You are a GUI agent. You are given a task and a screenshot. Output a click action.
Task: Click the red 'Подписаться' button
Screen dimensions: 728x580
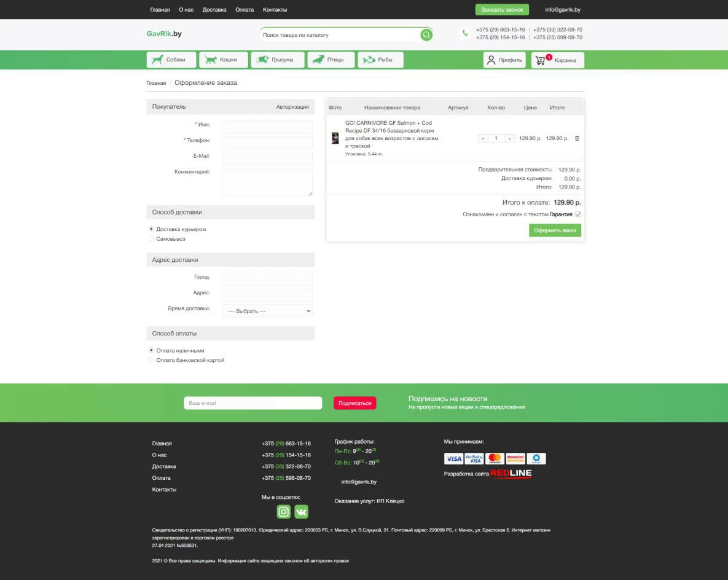click(x=354, y=403)
